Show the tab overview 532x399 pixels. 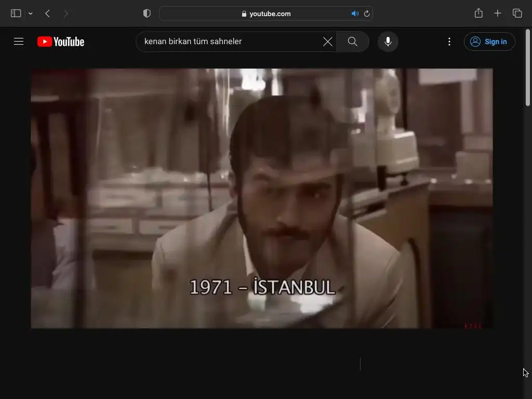[x=517, y=13]
